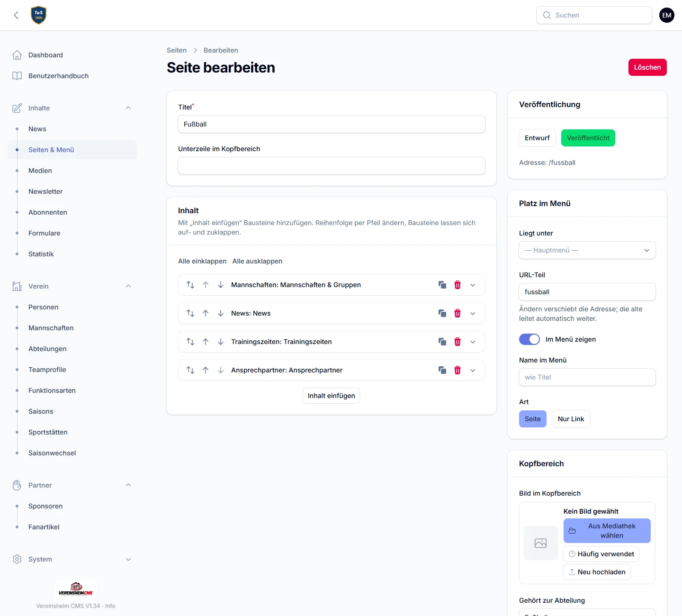Delete the Ansprechpartner block
Viewport: 682px width, 616px height.
pos(458,370)
